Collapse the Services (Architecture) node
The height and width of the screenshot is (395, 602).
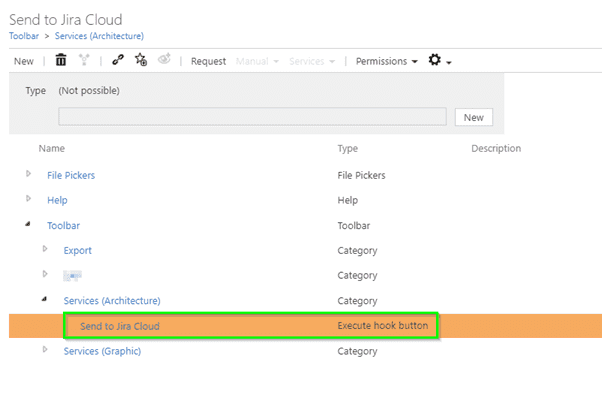(45, 299)
